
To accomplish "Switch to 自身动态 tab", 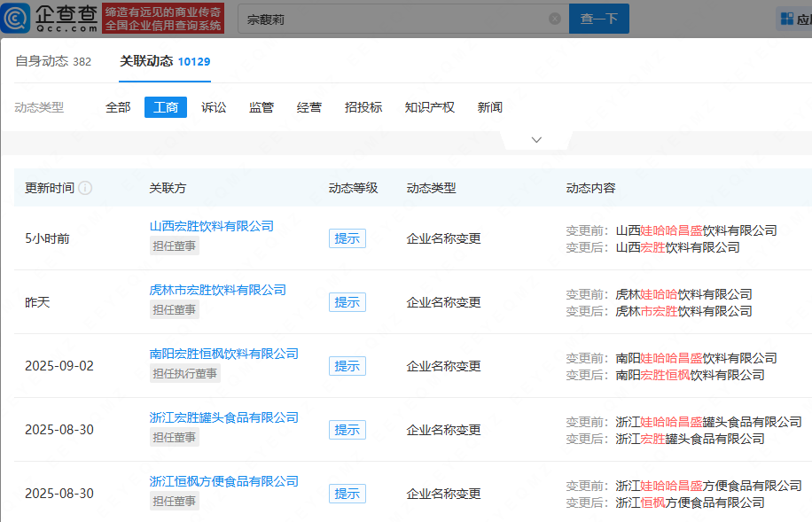I will point(53,61).
